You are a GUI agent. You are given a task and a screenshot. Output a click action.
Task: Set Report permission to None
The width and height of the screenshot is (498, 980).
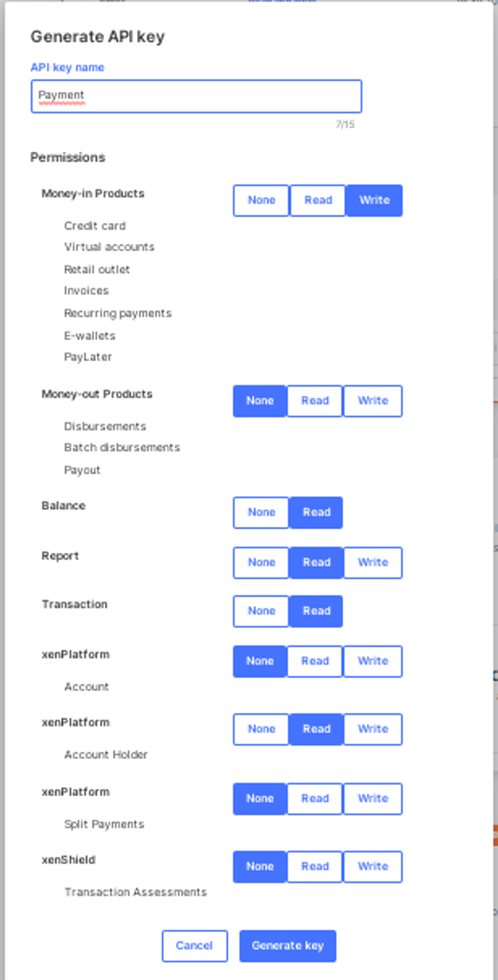click(x=261, y=563)
